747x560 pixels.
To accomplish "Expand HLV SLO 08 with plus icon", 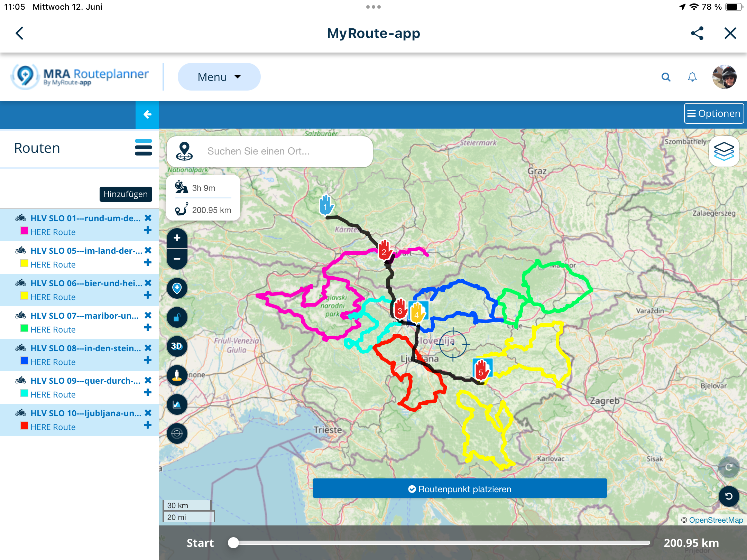I will click(x=148, y=360).
